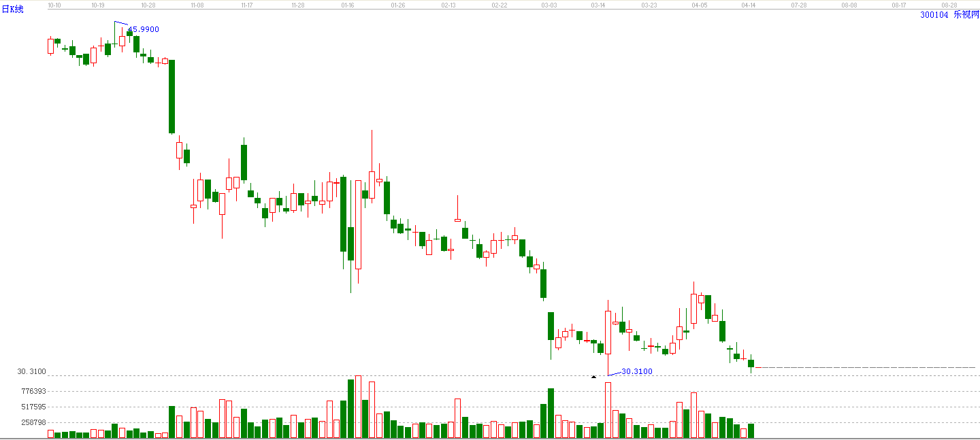Select the 03-14 date label

598,5
